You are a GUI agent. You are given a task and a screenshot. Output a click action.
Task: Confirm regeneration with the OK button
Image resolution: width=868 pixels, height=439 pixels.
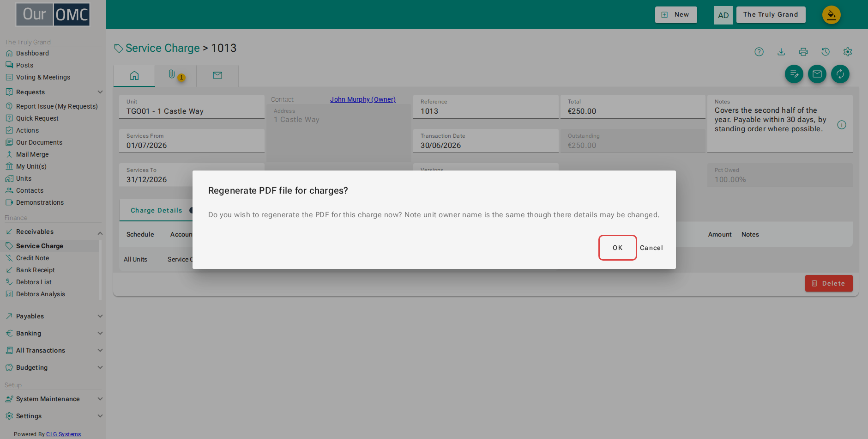(x=617, y=248)
